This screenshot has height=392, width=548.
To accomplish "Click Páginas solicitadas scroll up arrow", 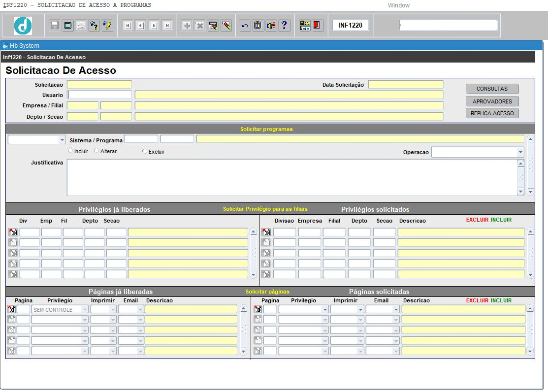I will (x=530, y=308).
